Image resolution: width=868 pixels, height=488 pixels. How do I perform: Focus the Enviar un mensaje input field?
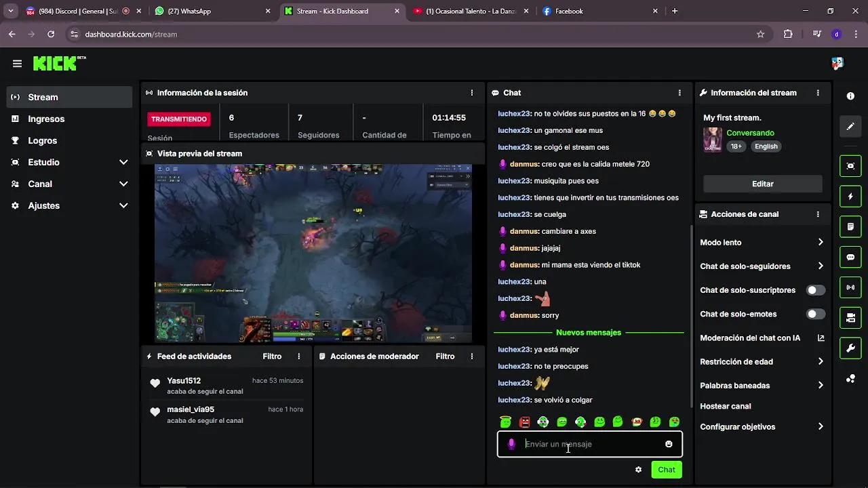click(x=590, y=444)
